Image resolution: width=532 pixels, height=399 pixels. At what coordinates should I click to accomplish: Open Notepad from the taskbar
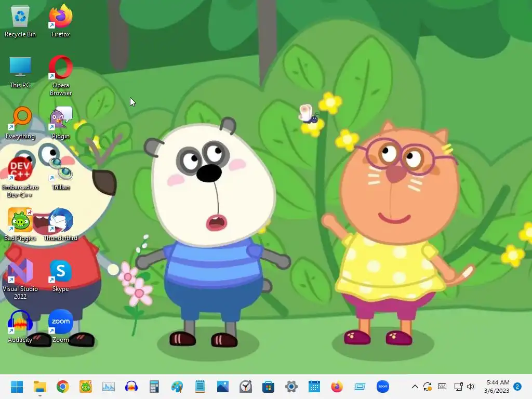pyautogui.click(x=200, y=387)
